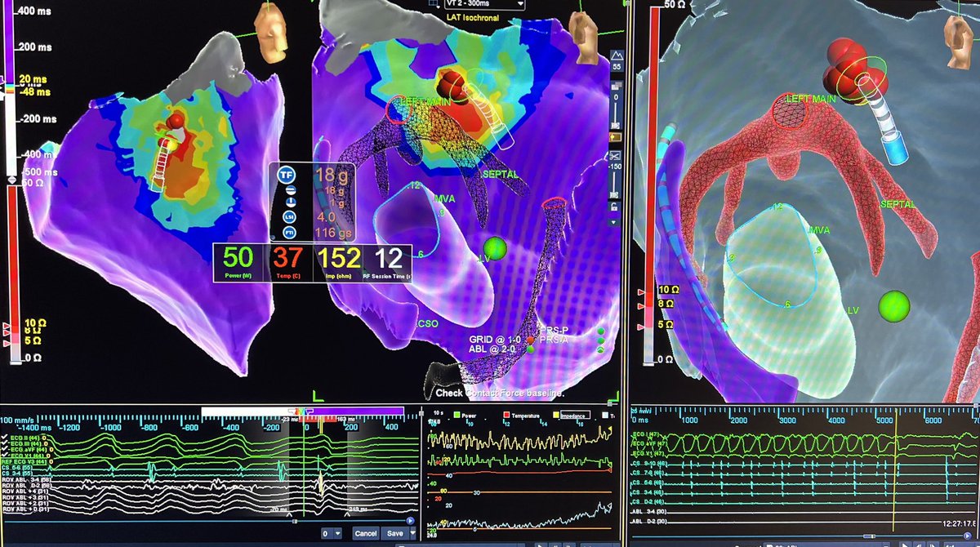Toggle the ECG aVF channel checkmark

coord(6,449)
